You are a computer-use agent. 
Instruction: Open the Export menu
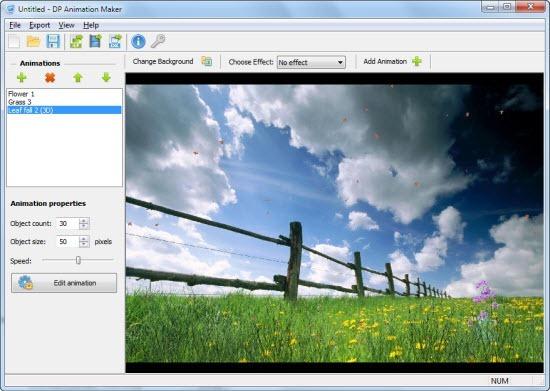pyautogui.click(x=39, y=25)
